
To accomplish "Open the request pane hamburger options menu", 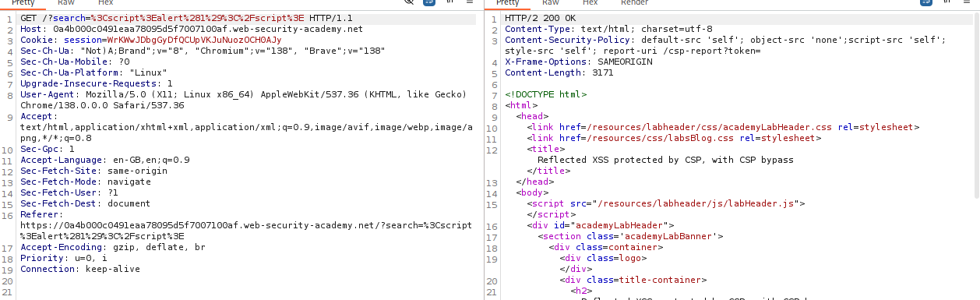I will tap(471, 2).
